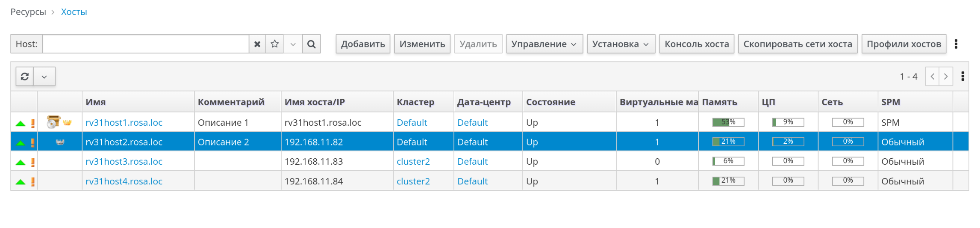Click the next page arrow icon

coord(946,77)
